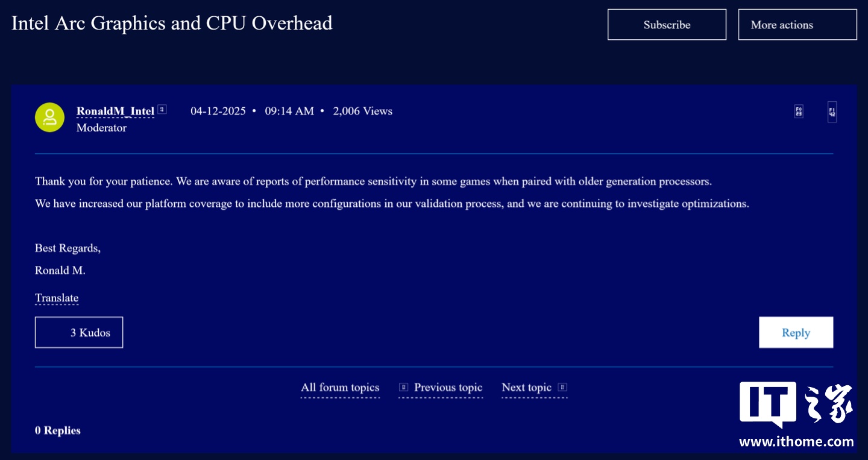The width and height of the screenshot is (868, 460).
Task: Browse All forum topics
Action: pyautogui.click(x=339, y=388)
